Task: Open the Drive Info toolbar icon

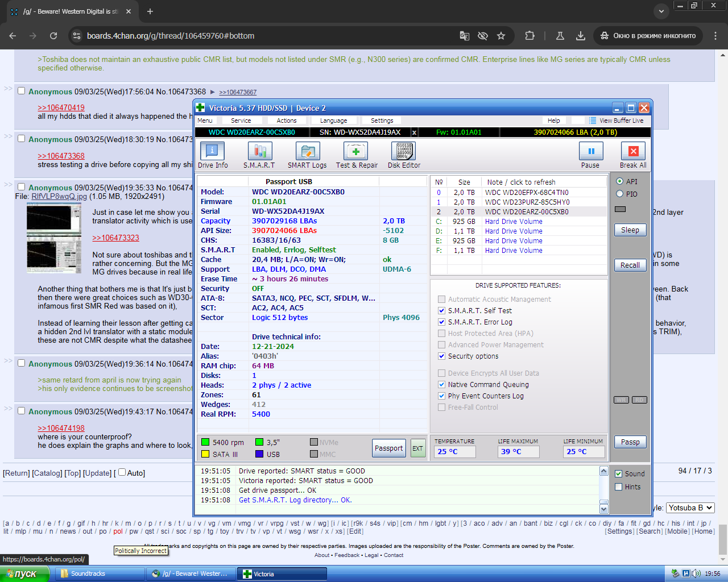Action: coord(212,151)
